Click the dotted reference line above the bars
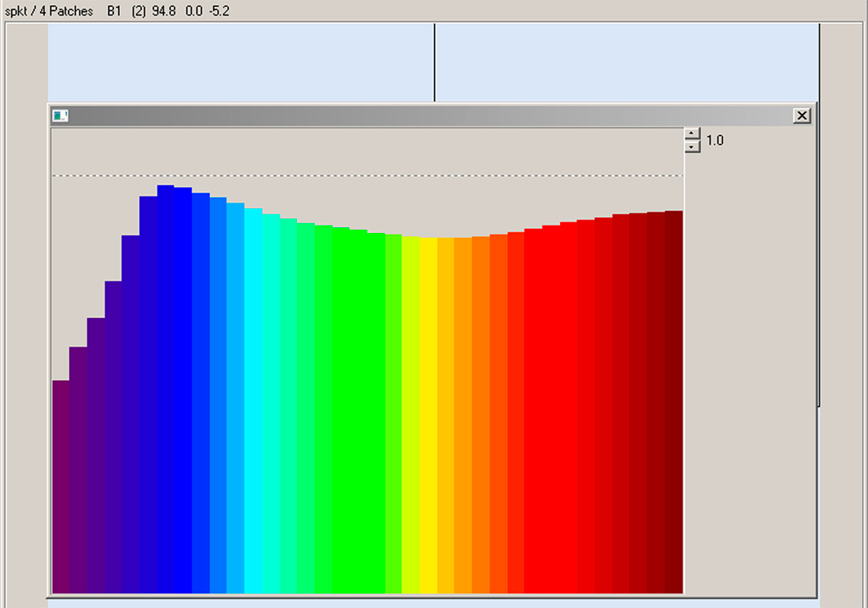 pyautogui.click(x=368, y=176)
